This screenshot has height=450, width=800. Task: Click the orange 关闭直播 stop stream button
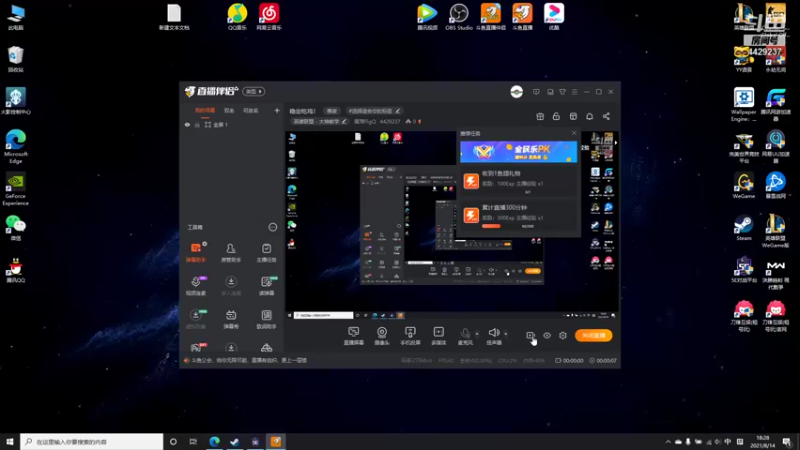(x=593, y=335)
